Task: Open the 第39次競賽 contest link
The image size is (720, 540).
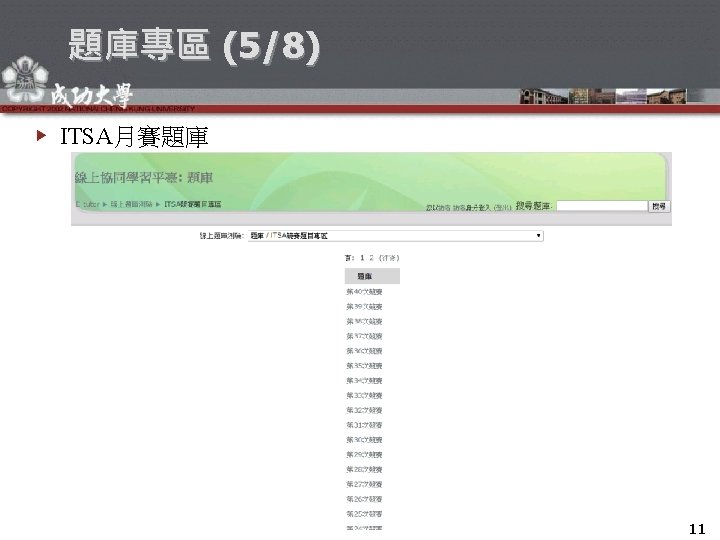Action: click(x=364, y=306)
